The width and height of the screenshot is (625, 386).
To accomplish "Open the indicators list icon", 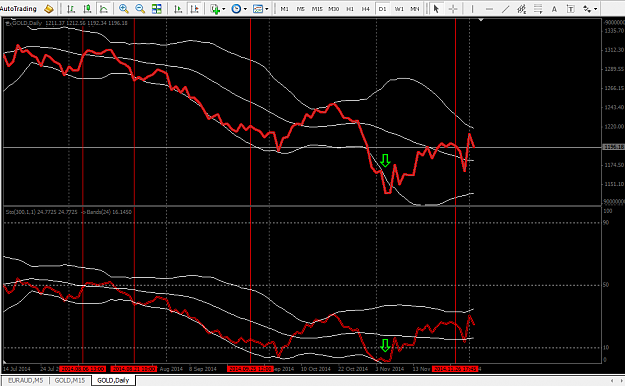I will [215, 8].
